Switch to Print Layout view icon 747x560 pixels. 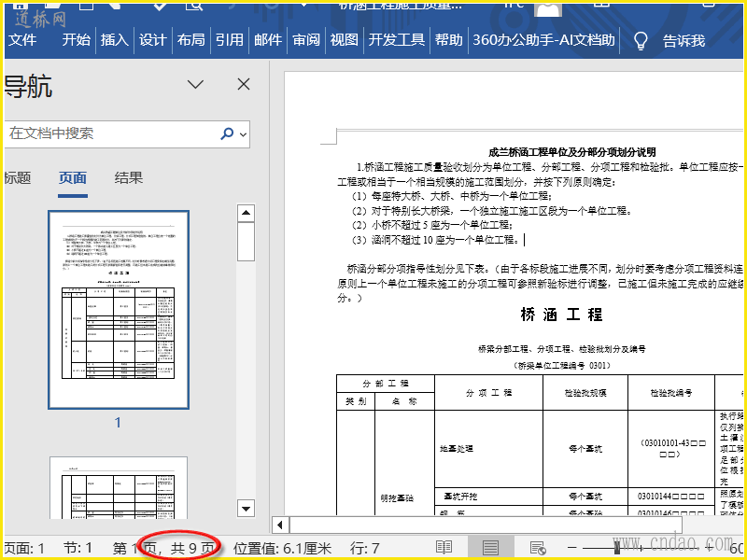pyautogui.click(x=490, y=548)
